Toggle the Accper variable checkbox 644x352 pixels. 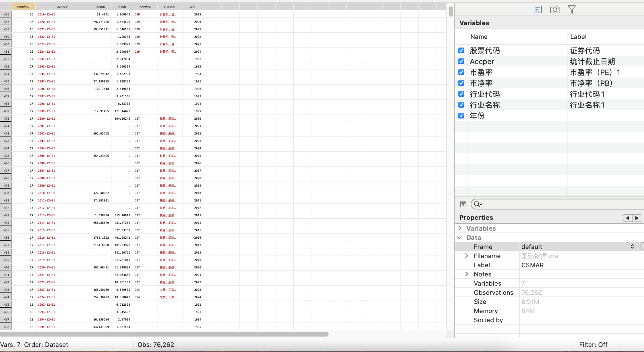coord(461,62)
